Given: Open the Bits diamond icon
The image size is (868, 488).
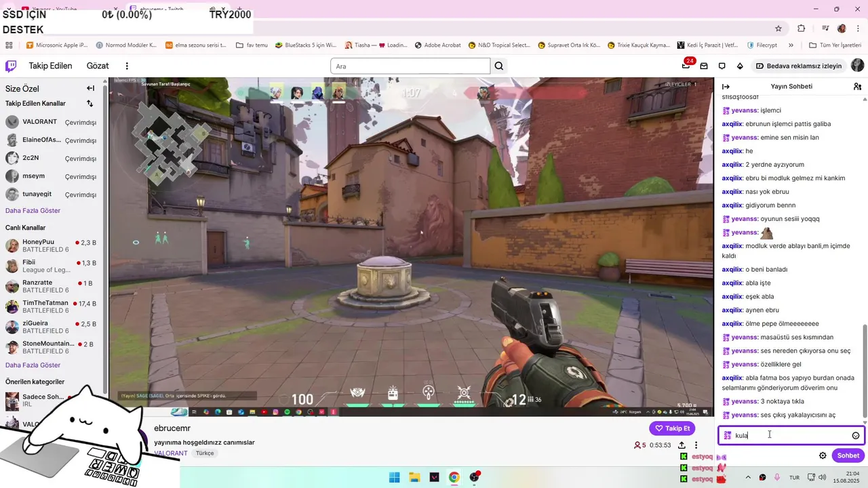Looking at the screenshot, I should tap(740, 66).
